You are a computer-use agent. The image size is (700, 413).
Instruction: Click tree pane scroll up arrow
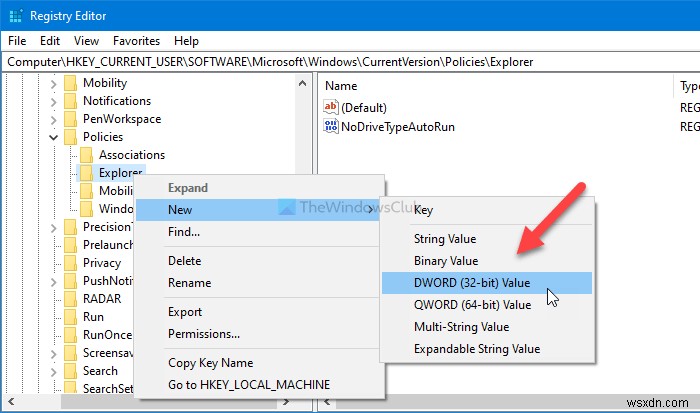pyautogui.click(x=302, y=83)
